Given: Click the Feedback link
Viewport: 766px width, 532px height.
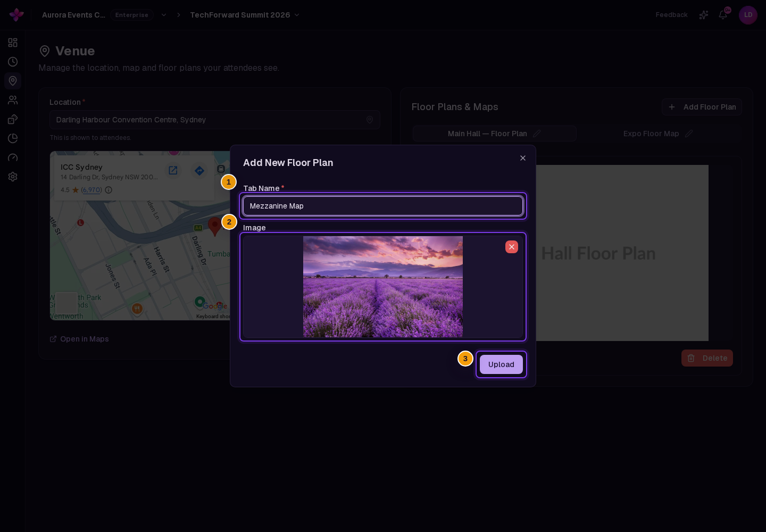Looking at the screenshot, I should pos(671,15).
